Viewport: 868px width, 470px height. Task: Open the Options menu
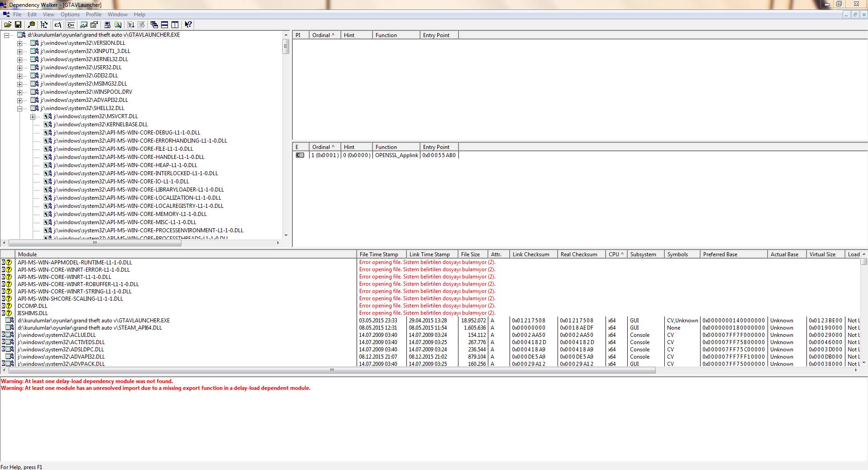click(x=70, y=14)
